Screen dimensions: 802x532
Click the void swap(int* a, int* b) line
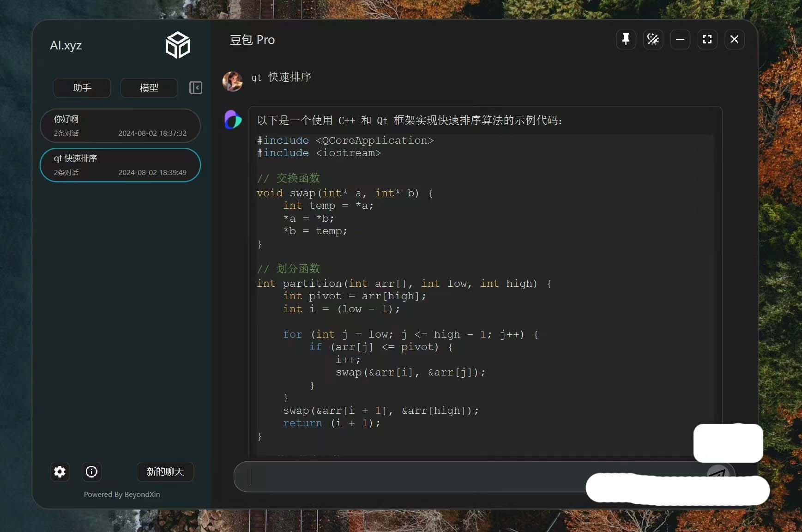pos(345,193)
